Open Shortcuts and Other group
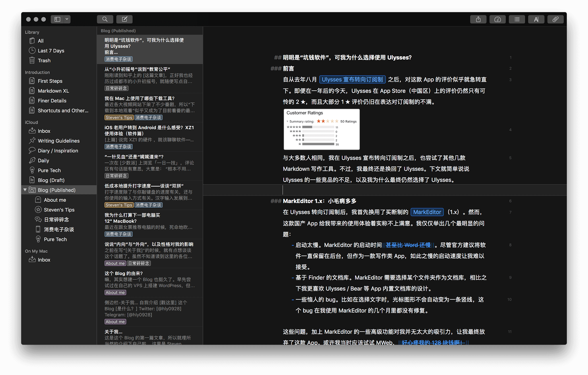Viewport: 588px width, 375px height. (59, 111)
